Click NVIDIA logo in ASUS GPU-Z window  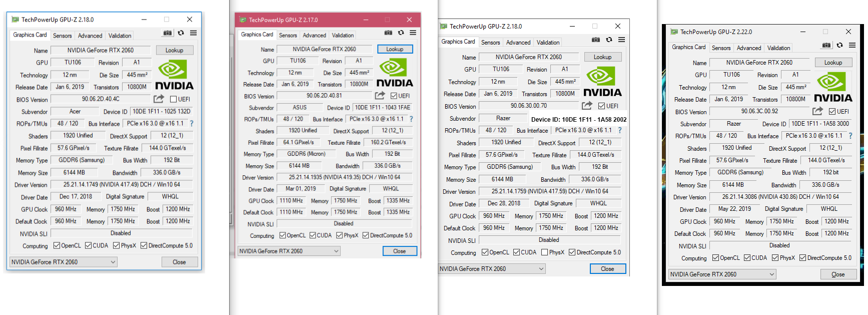[395, 73]
